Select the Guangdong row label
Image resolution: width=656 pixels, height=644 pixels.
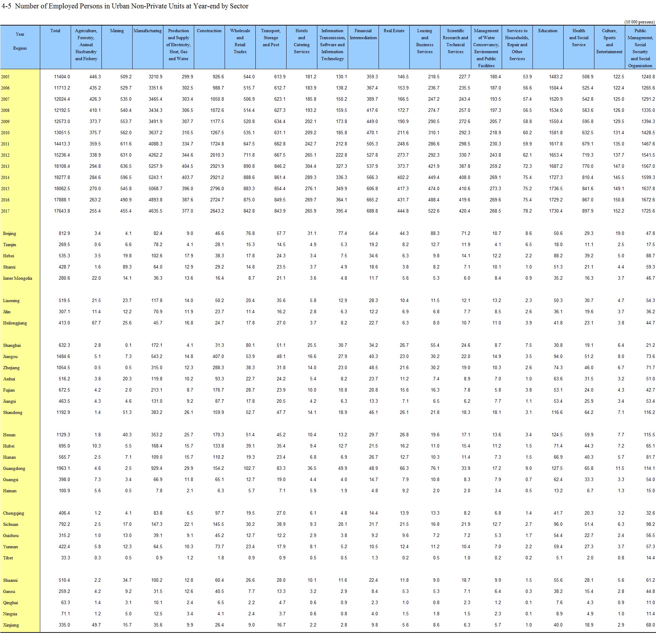pyautogui.click(x=14, y=468)
